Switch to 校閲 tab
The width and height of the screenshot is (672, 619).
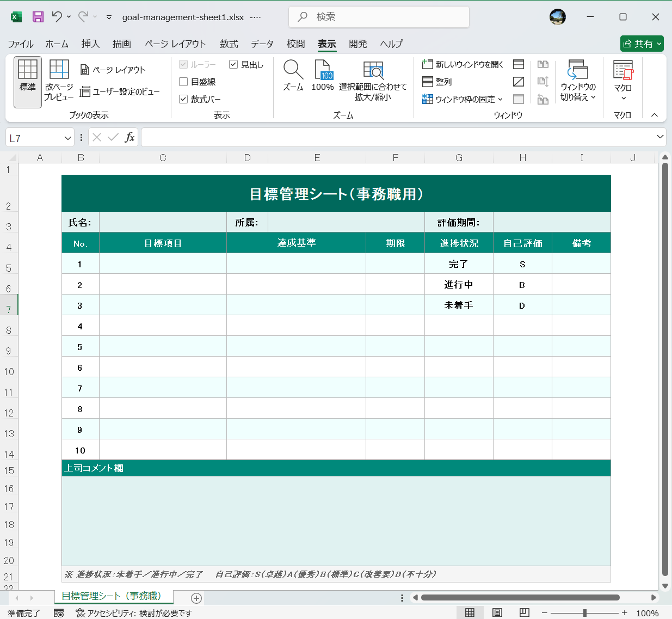pyautogui.click(x=296, y=44)
